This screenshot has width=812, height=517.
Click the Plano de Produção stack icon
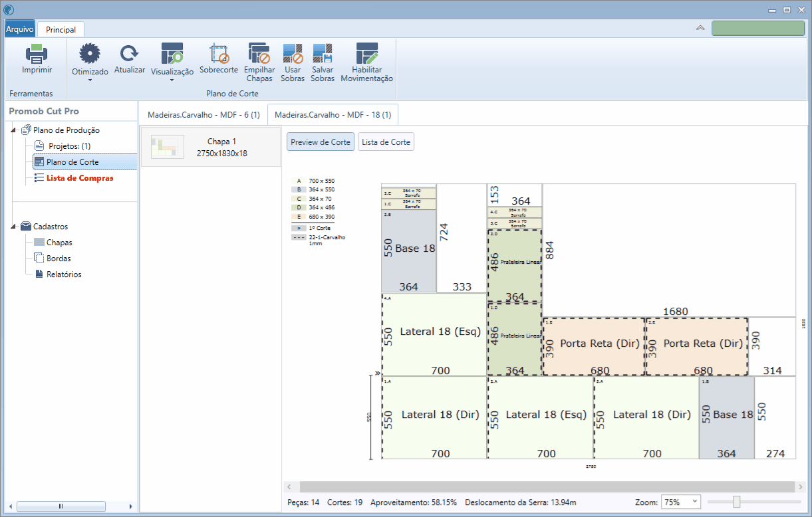[26, 130]
